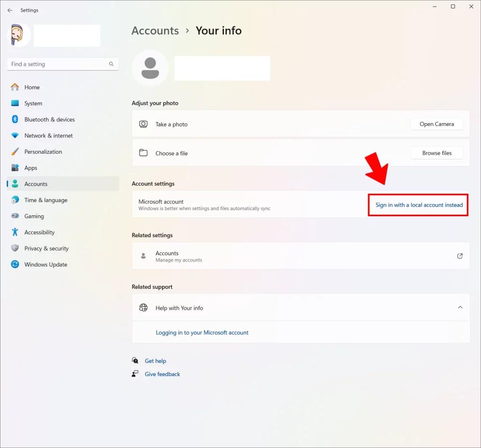Click the Find a setting search box
481x448 pixels.
[x=63, y=64]
